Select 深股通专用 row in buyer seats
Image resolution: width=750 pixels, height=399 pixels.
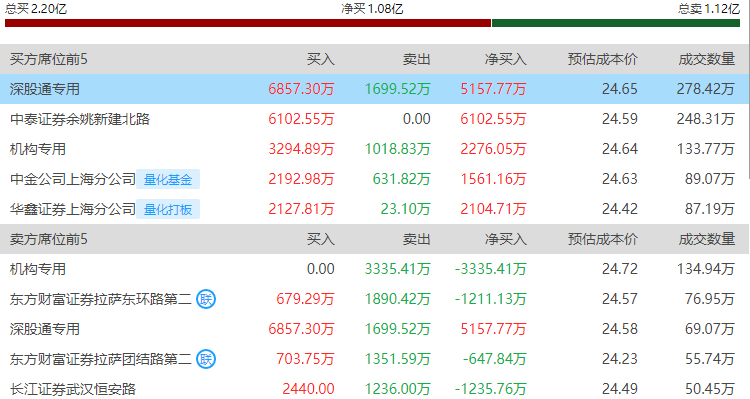pos(375,89)
